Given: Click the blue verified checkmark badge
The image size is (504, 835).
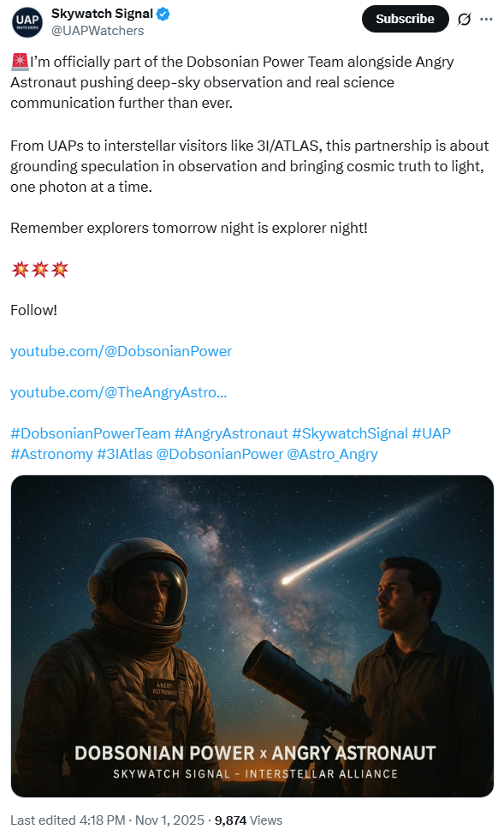Looking at the screenshot, I should pos(163,14).
